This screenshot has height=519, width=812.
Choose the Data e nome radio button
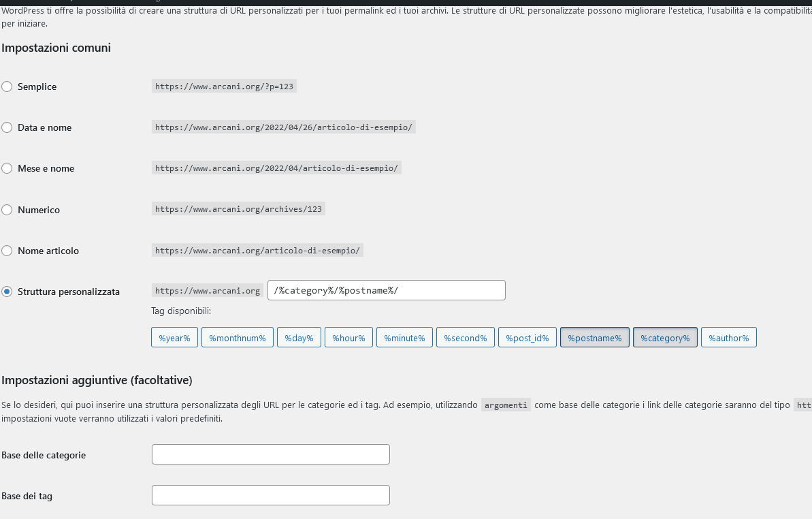(7, 127)
